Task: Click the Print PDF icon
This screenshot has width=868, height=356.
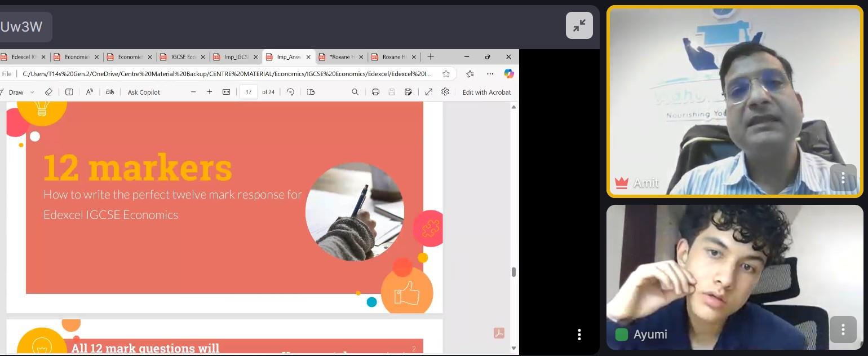Action: pyautogui.click(x=375, y=92)
